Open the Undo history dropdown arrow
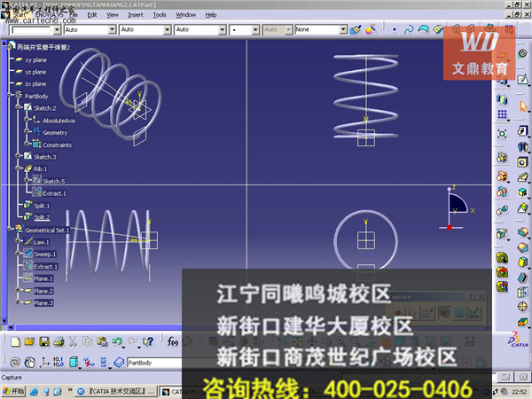The height and width of the screenshot is (399, 532). point(123,348)
